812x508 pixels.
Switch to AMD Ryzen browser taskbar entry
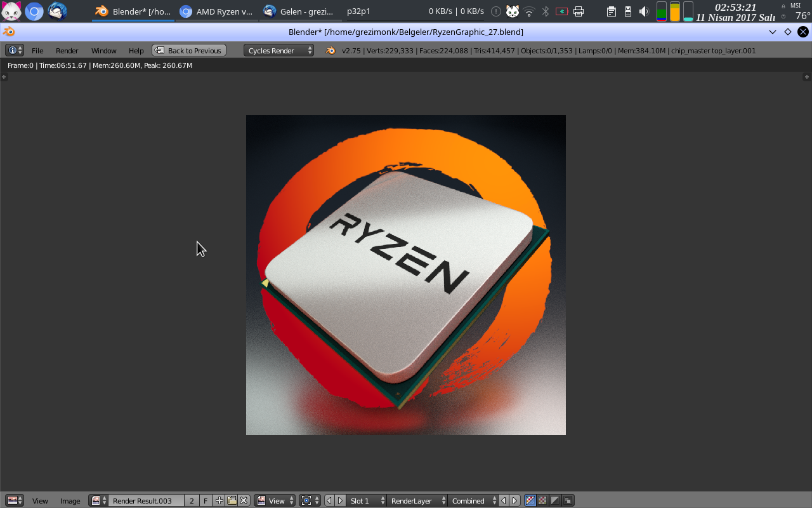[x=217, y=11]
